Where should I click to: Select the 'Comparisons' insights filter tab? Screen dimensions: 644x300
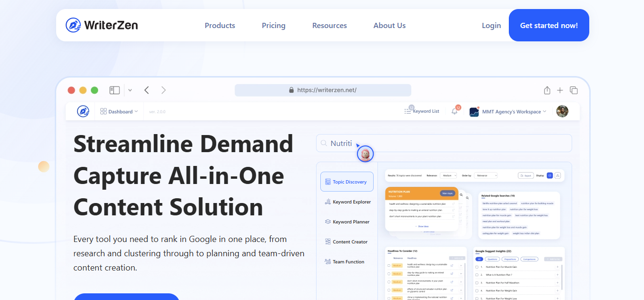529,259
